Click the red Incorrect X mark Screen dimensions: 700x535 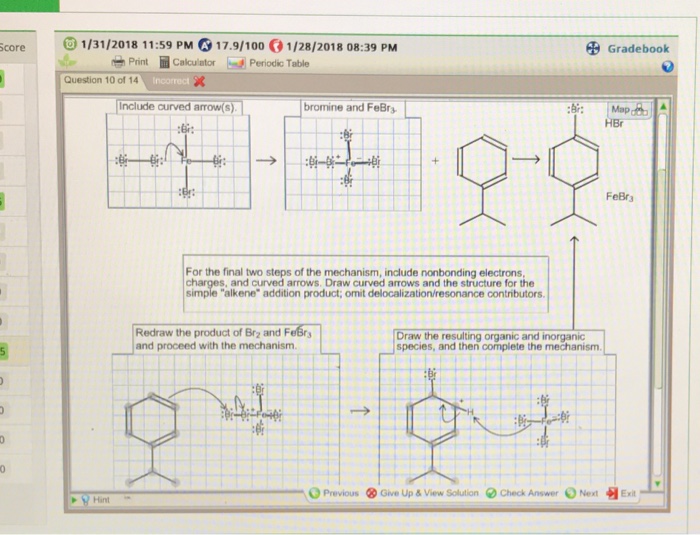click(200, 81)
